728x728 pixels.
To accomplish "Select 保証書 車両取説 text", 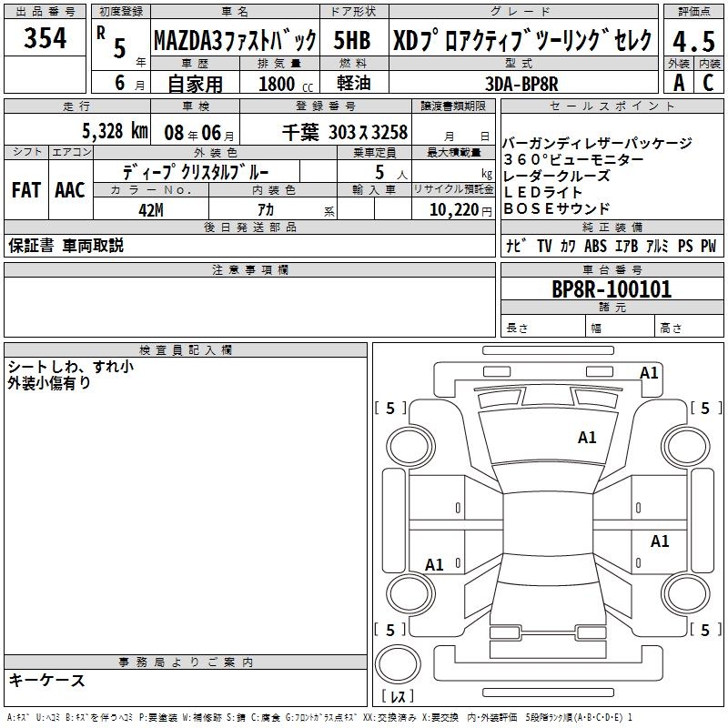I will [x=66, y=246].
